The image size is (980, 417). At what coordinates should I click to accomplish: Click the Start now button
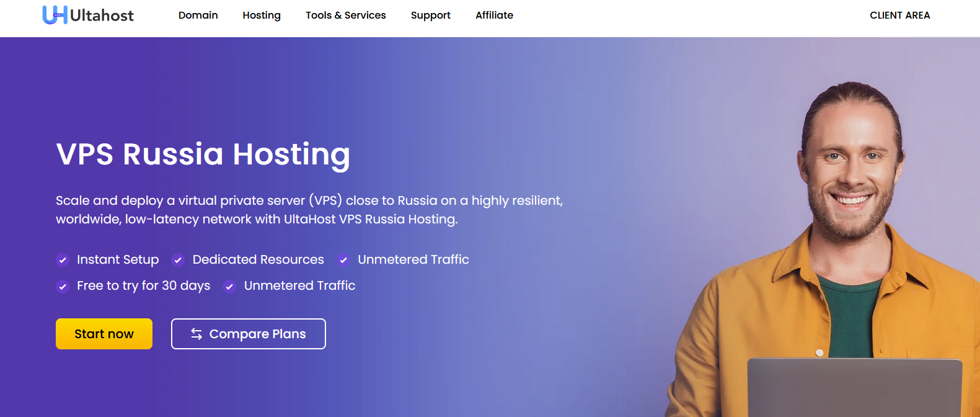104,334
